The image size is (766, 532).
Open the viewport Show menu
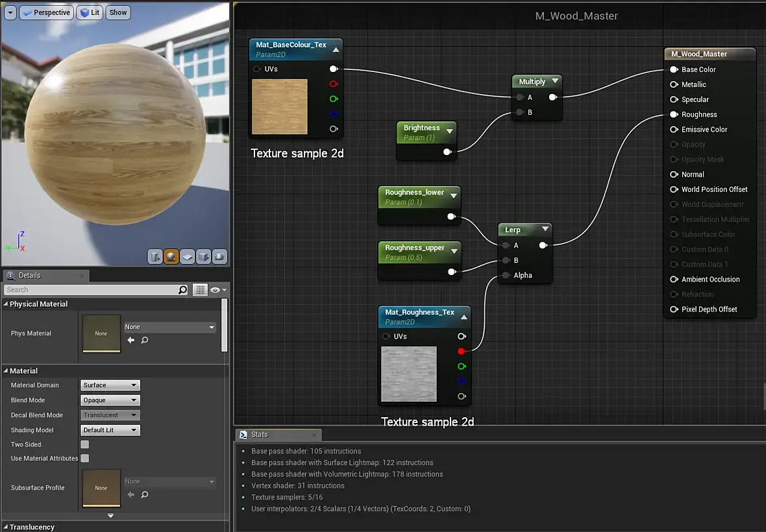coord(118,12)
